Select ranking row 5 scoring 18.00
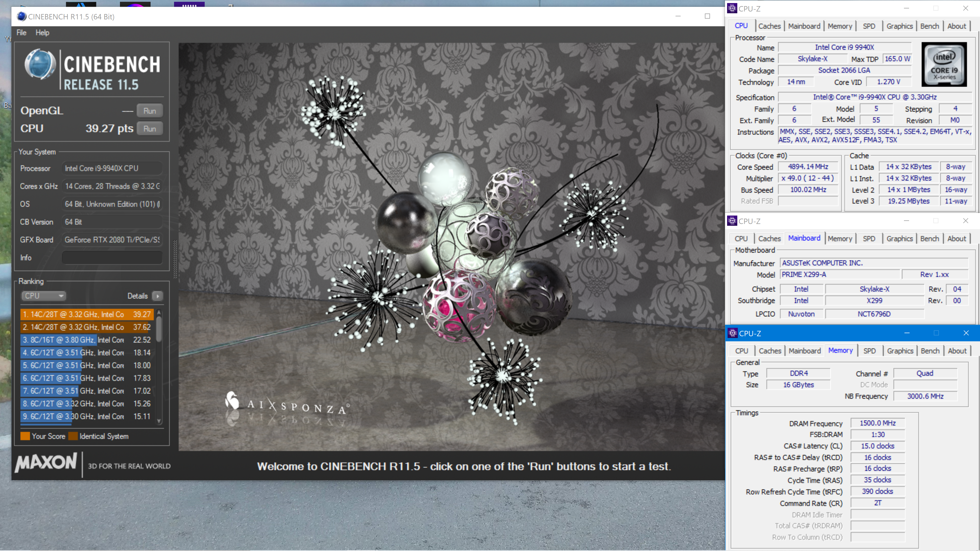The width and height of the screenshot is (980, 551). pos(87,365)
